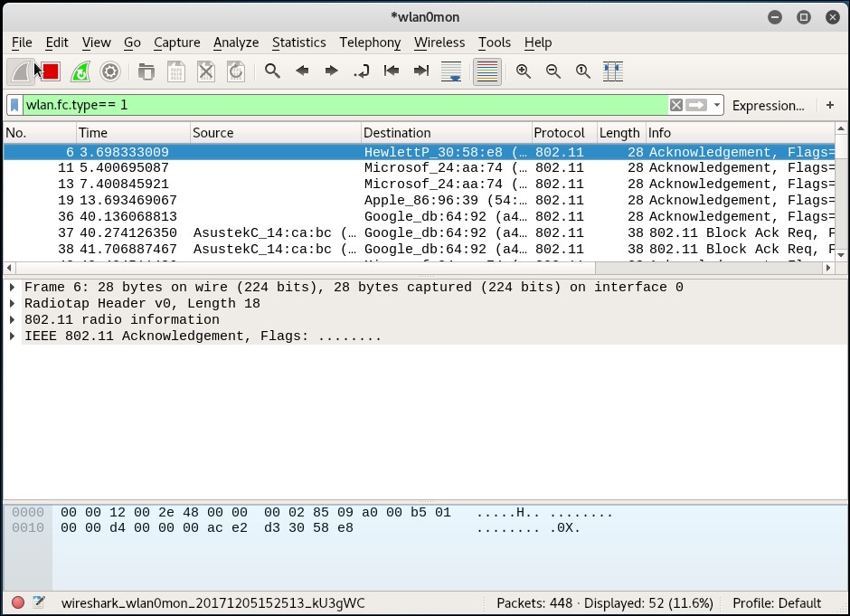Click into the display filter field
850x616 pixels.
click(x=345, y=105)
